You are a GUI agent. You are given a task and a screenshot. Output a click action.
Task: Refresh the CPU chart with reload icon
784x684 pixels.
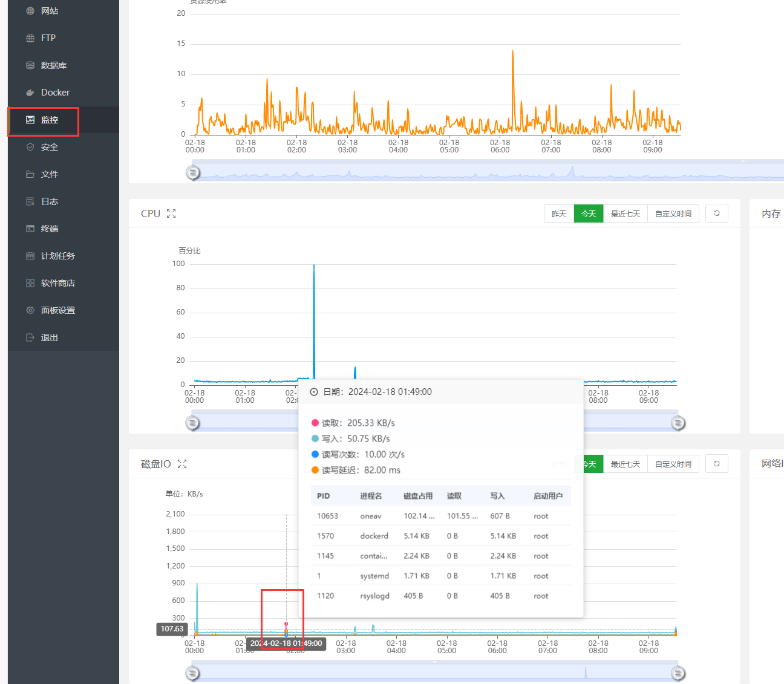coord(717,213)
